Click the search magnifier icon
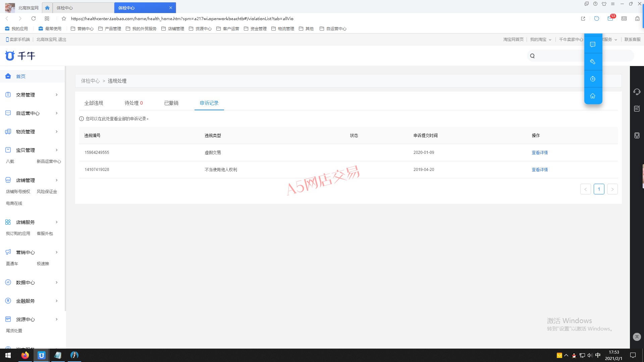Viewport: 644px width, 362px height. (532, 56)
